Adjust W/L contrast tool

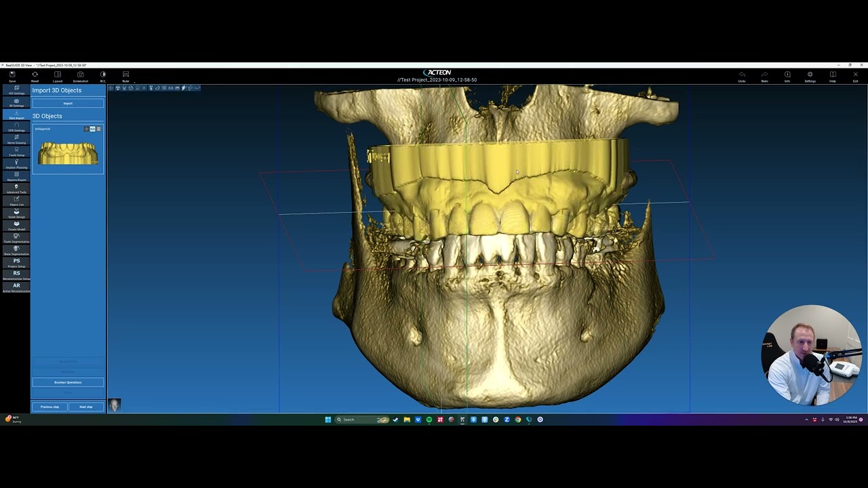tap(103, 76)
